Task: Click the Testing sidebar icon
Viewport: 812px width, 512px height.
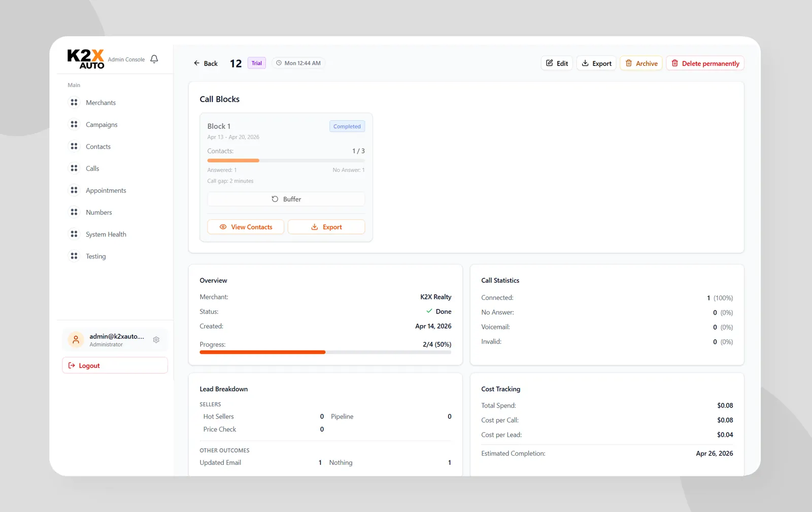Action: [74, 256]
